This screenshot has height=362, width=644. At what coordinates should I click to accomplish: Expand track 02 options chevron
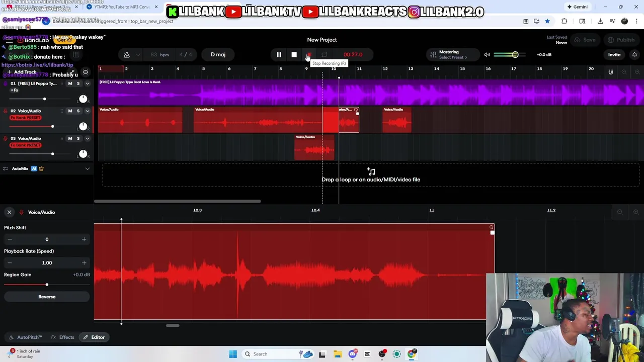pos(88,111)
